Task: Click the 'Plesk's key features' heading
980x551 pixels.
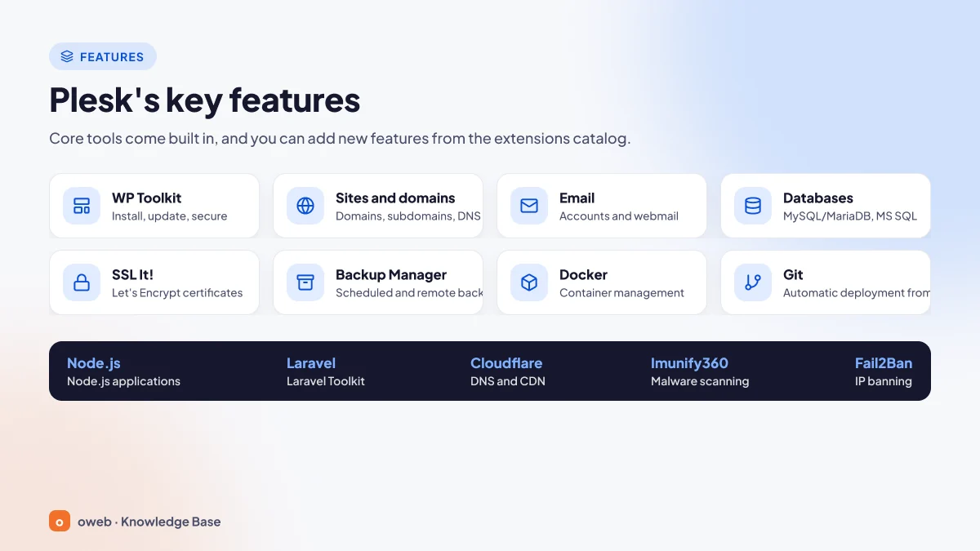Action: pos(205,100)
